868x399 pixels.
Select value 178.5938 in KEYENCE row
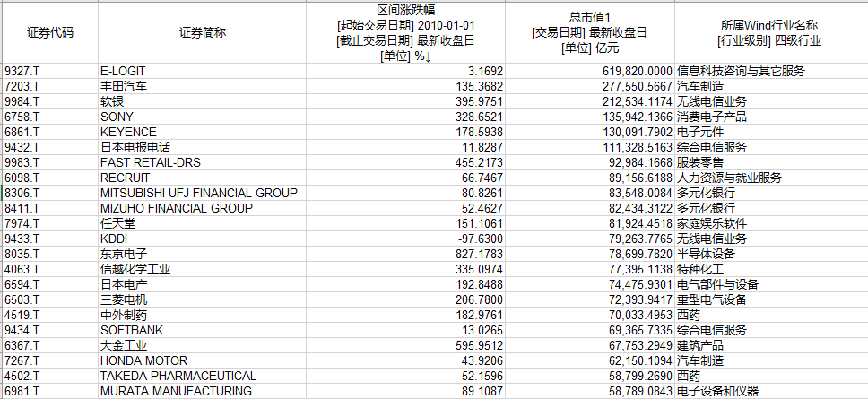pos(406,133)
